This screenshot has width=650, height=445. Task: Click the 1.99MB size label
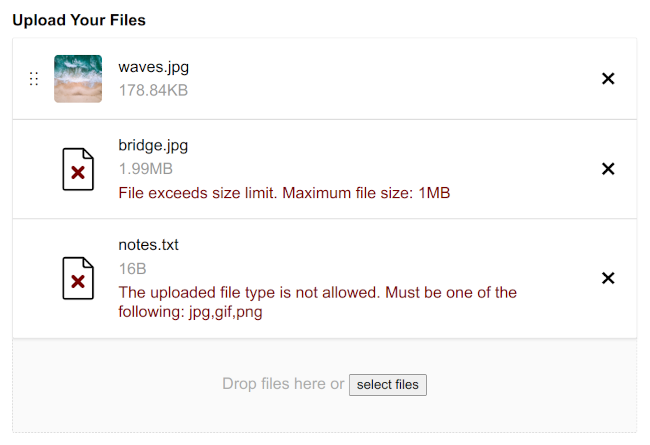(146, 169)
